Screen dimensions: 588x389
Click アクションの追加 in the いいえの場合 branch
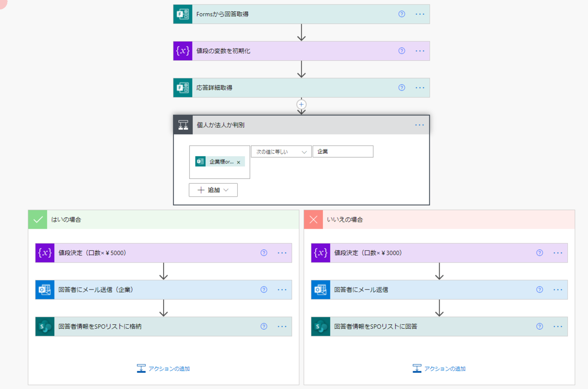tap(440, 368)
